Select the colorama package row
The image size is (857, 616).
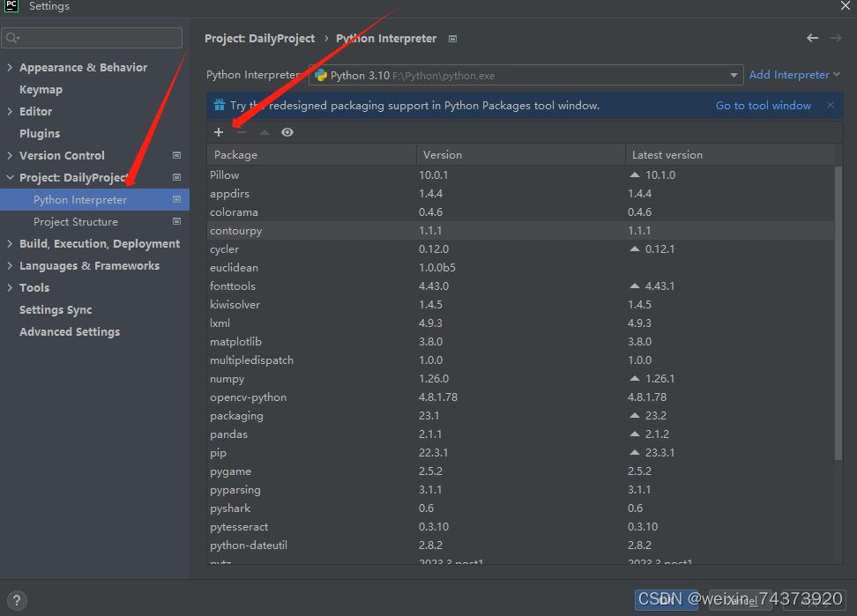[521, 212]
